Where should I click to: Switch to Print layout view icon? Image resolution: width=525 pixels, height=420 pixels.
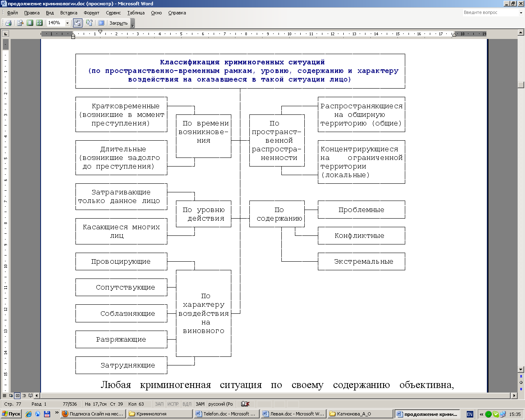pos(17,396)
